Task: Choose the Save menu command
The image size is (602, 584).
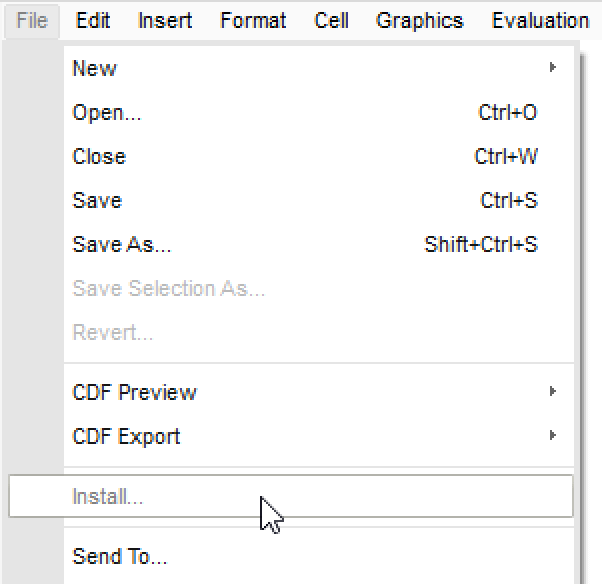Action: 97,201
